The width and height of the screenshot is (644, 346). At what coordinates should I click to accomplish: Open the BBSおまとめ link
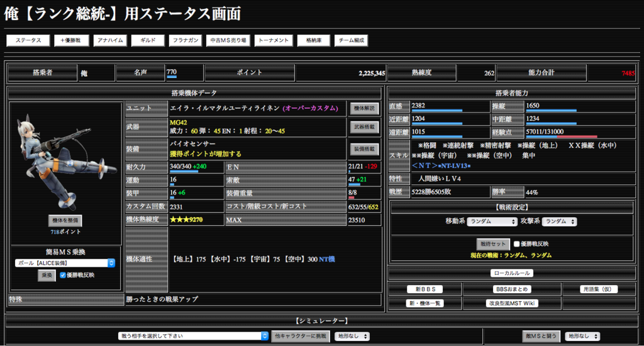[512, 289]
